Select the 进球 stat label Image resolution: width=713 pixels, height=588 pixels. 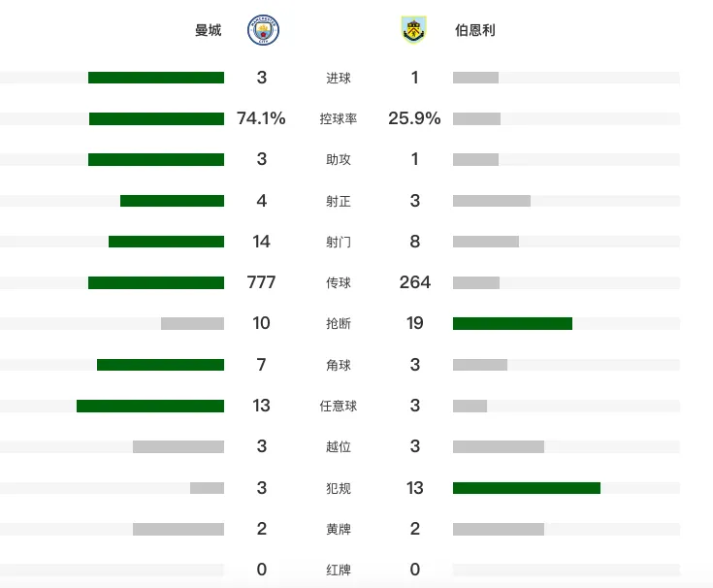pyautogui.click(x=339, y=79)
